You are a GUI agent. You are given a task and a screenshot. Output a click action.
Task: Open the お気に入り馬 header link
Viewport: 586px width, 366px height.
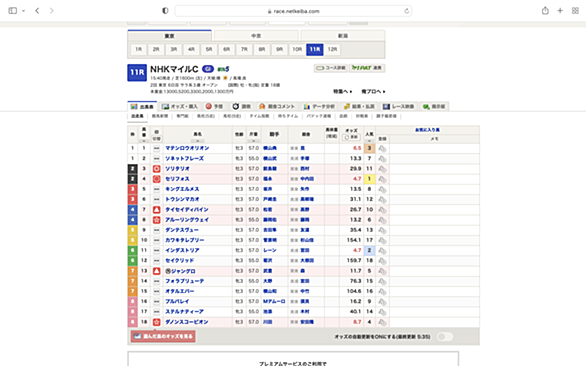coord(427,130)
